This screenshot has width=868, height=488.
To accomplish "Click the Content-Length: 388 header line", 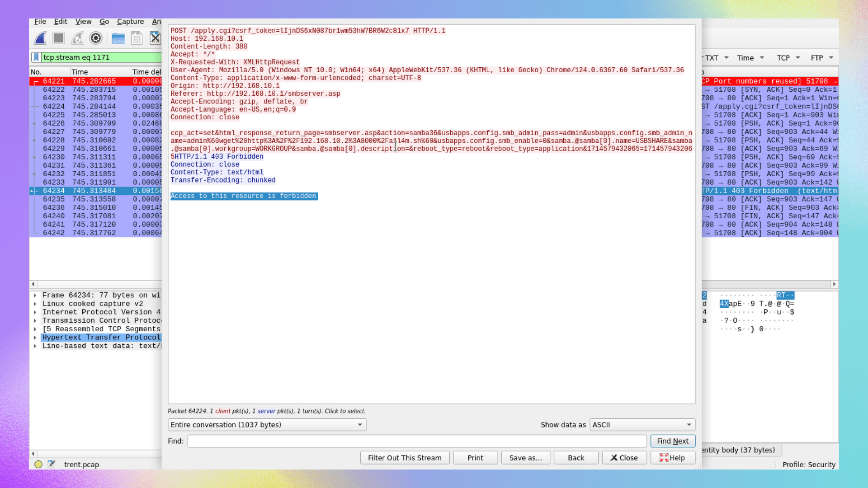I will pos(209,47).
